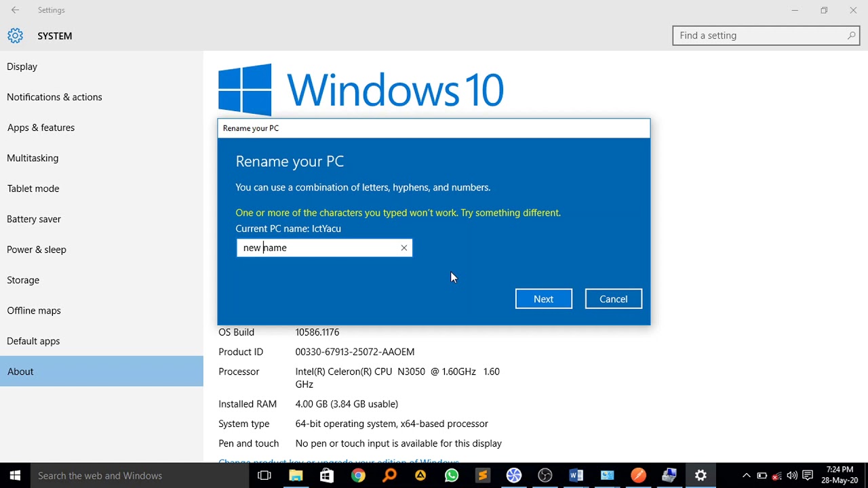Open network status icon in tray

coord(776,476)
